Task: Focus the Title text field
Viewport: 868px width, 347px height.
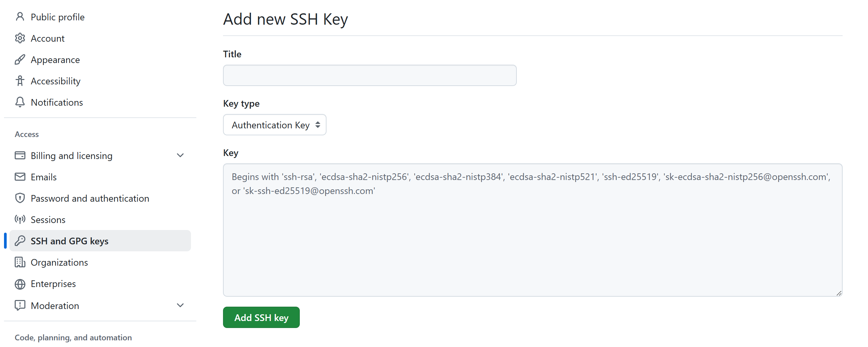Action: point(369,75)
